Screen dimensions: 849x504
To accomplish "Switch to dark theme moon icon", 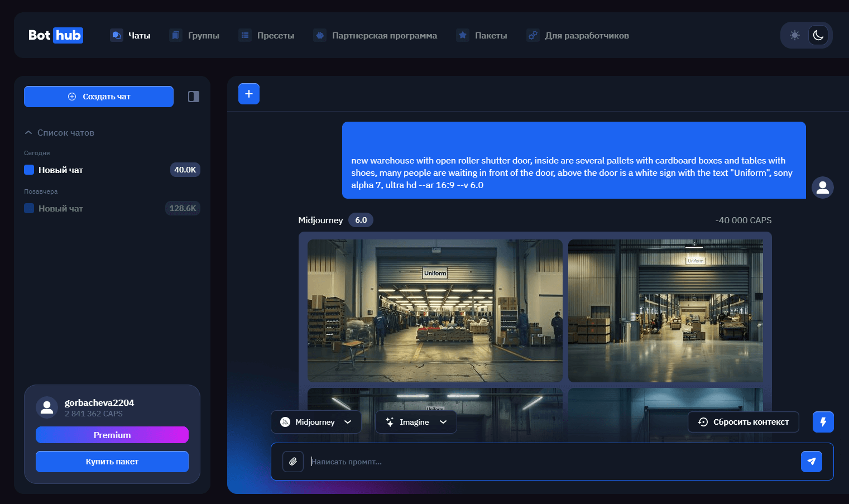I will (x=818, y=35).
